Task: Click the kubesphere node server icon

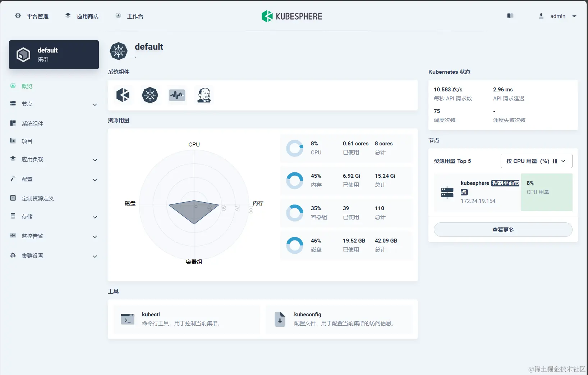Action: [x=447, y=193]
